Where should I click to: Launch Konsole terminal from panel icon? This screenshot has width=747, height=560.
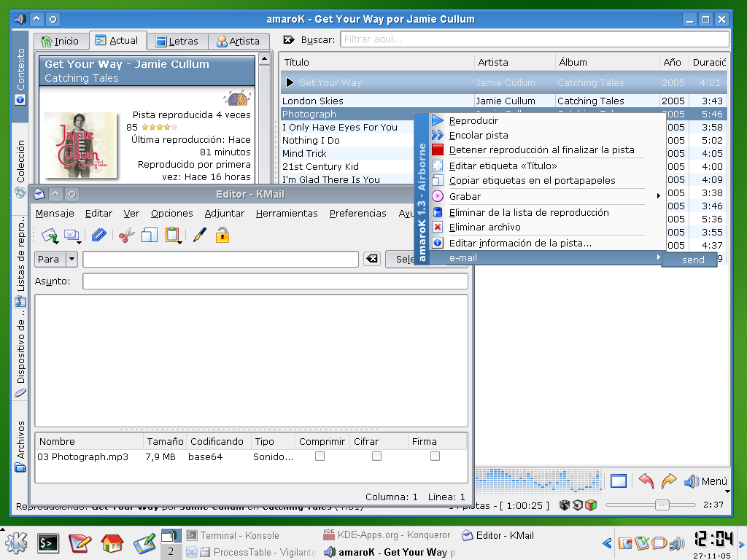[x=48, y=543]
